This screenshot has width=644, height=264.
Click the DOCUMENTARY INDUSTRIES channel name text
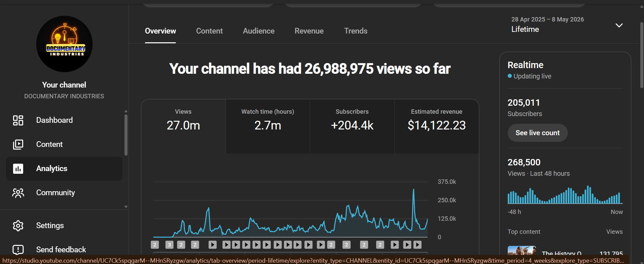[x=64, y=96]
